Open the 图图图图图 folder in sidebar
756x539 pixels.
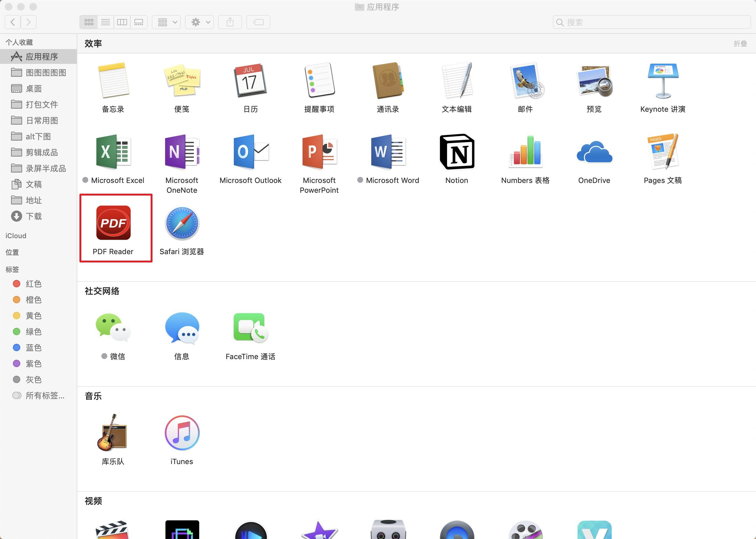[38, 73]
